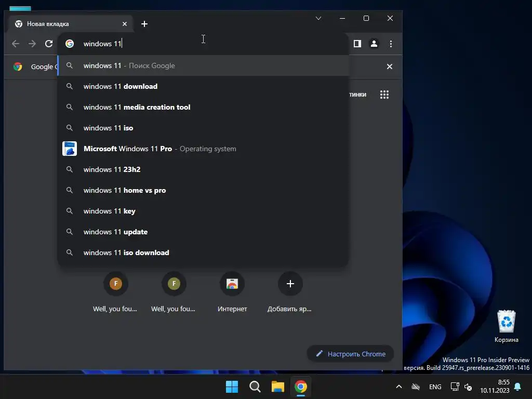Image resolution: width=532 pixels, height=399 pixels.
Task: Click the browser Back arrow
Action: (16, 44)
